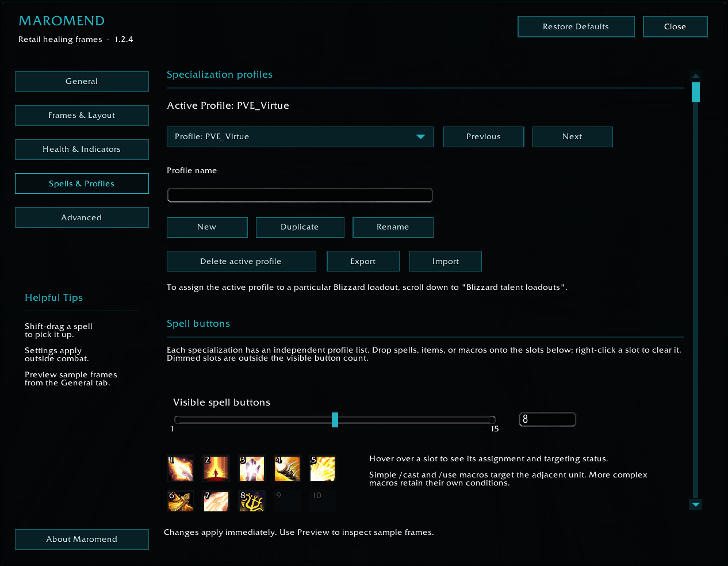Switch to the Next profile
Viewport: 728px width, 566px height.
click(573, 137)
